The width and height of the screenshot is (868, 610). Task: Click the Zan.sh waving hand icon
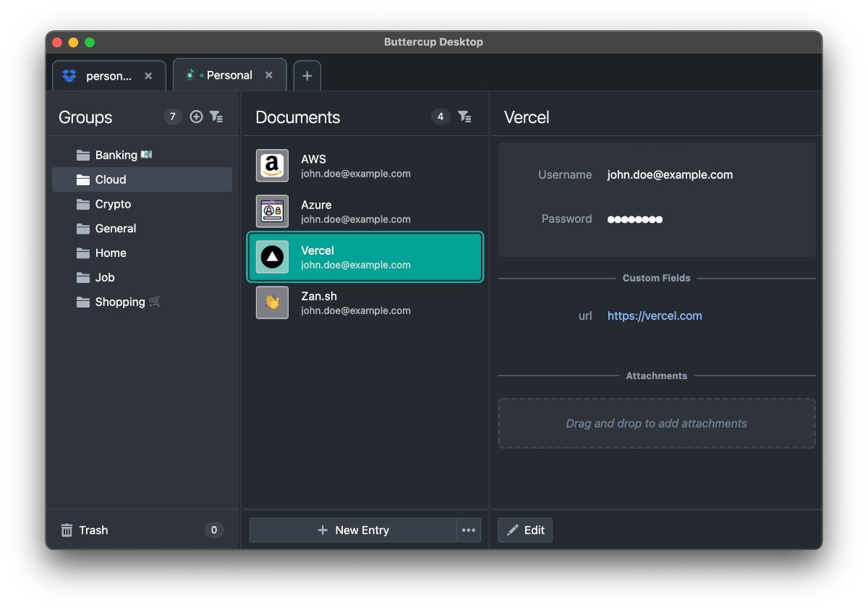click(272, 302)
